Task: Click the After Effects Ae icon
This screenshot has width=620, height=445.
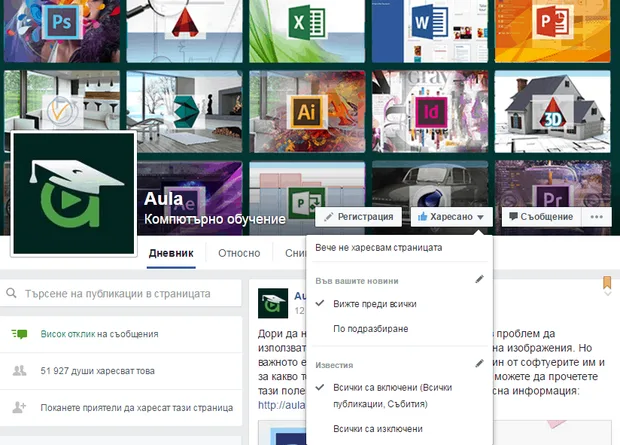Action: point(185,202)
